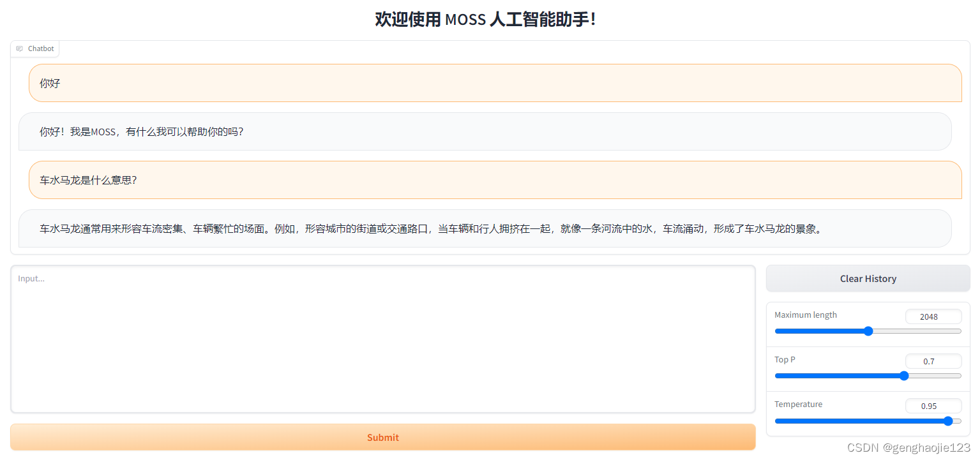The image size is (980, 460).
Task: Click the 'Maximum length' label
Action: tap(806, 315)
